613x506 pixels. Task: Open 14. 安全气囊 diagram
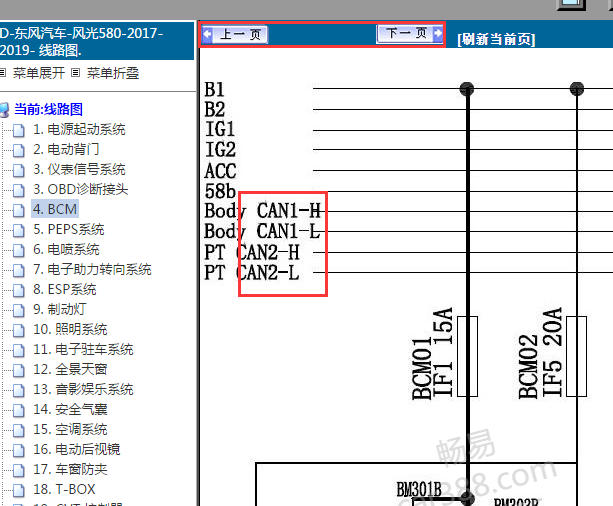[70, 409]
